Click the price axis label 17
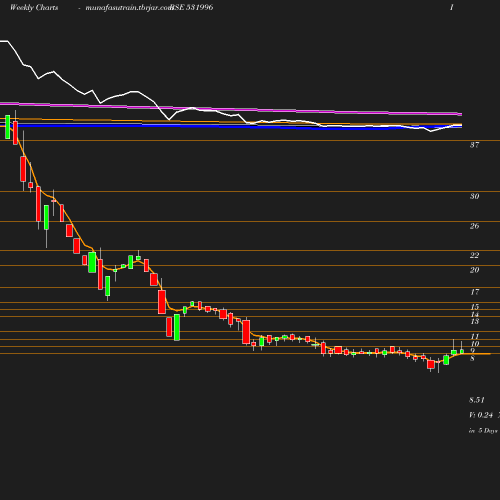The width and height of the screenshot is (500, 500). tap(474, 292)
